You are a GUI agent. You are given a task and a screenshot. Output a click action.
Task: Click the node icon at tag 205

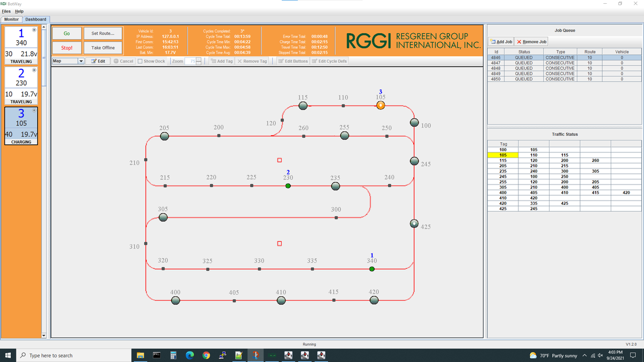tap(165, 136)
